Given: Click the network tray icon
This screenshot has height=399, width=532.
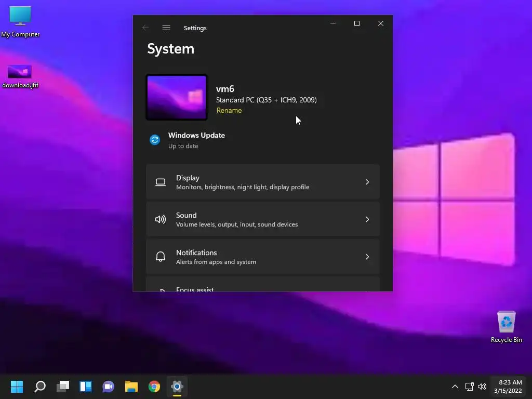Looking at the screenshot, I should (x=469, y=387).
